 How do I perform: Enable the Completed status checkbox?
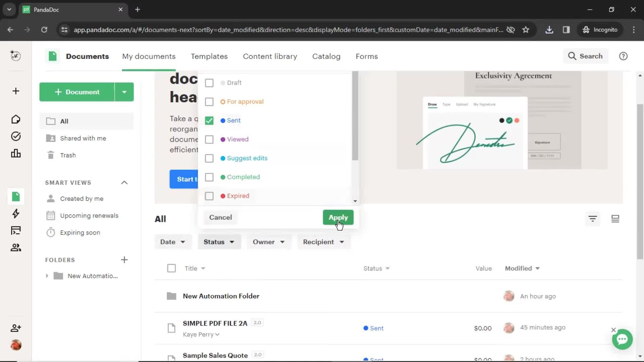point(209,177)
